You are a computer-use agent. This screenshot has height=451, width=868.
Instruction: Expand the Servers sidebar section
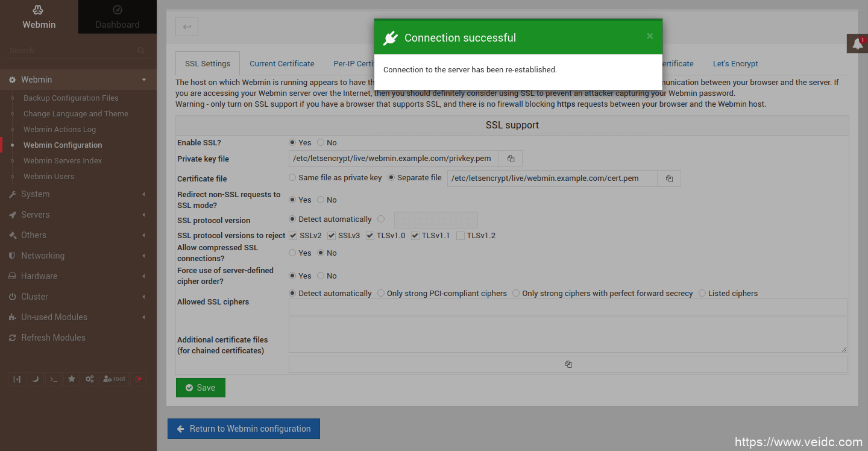(x=36, y=215)
